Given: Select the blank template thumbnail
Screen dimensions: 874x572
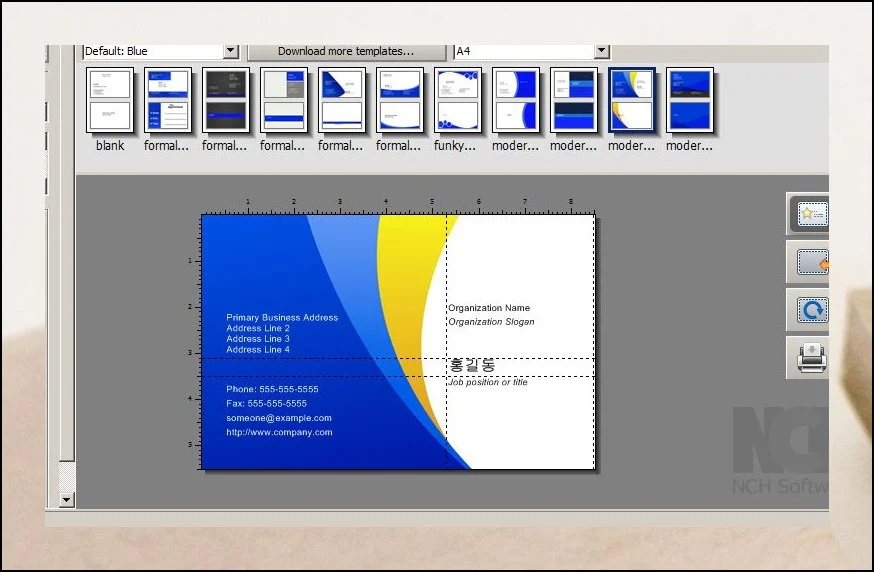Looking at the screenshot, I should point(110,100).
